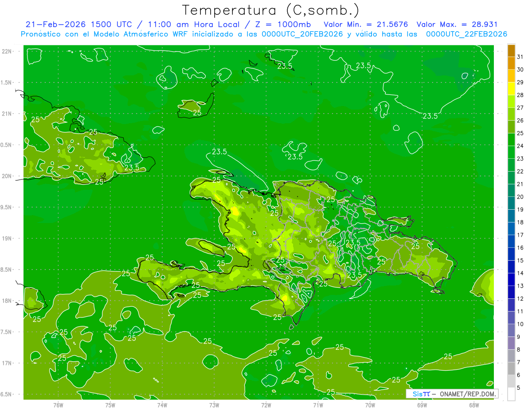Click the 'Valor Max. = 28.931' value
Screen dimensions: 532x411
coord(457,24)
